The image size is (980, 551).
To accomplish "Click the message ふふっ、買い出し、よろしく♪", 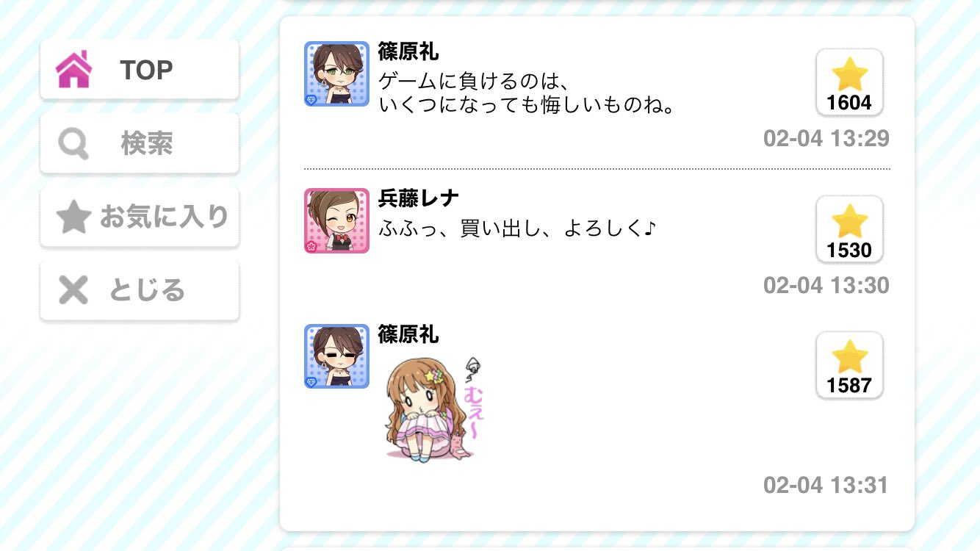I will pos(516,228).
